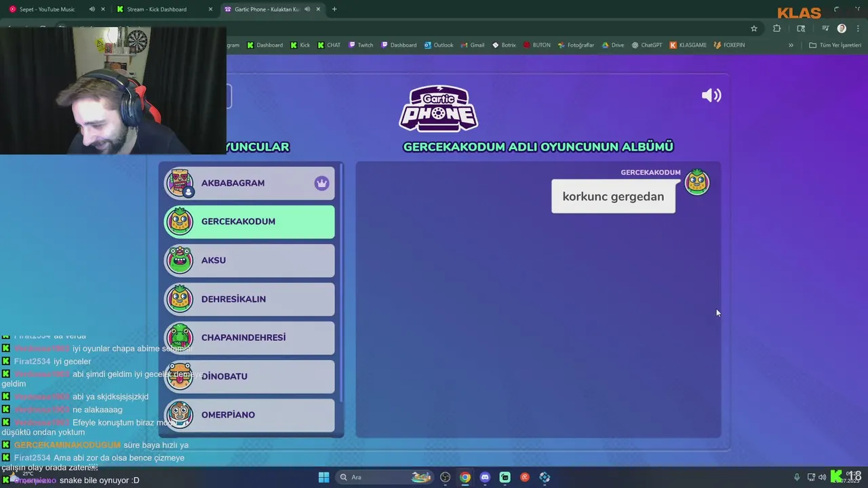Screen dimensions: 868x488
Task: Select player CHAPANINDEHRESI in the list
Action: tap(249, 338)
